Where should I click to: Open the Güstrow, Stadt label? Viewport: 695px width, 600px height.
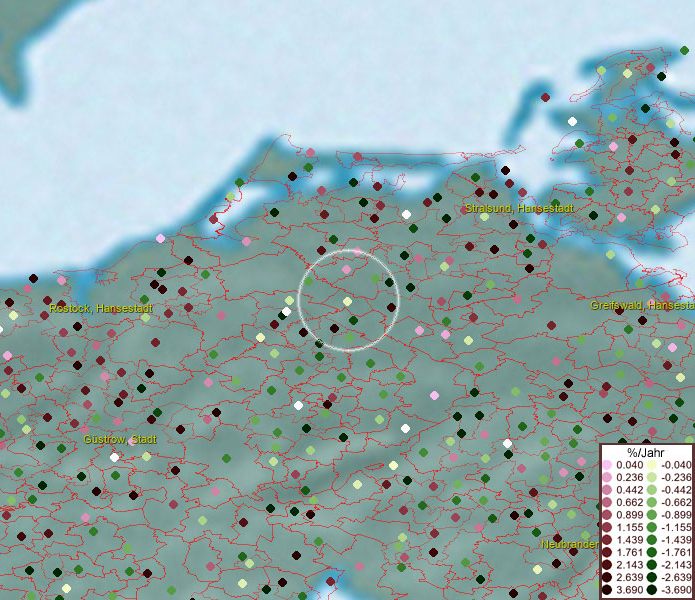[120, 439]
